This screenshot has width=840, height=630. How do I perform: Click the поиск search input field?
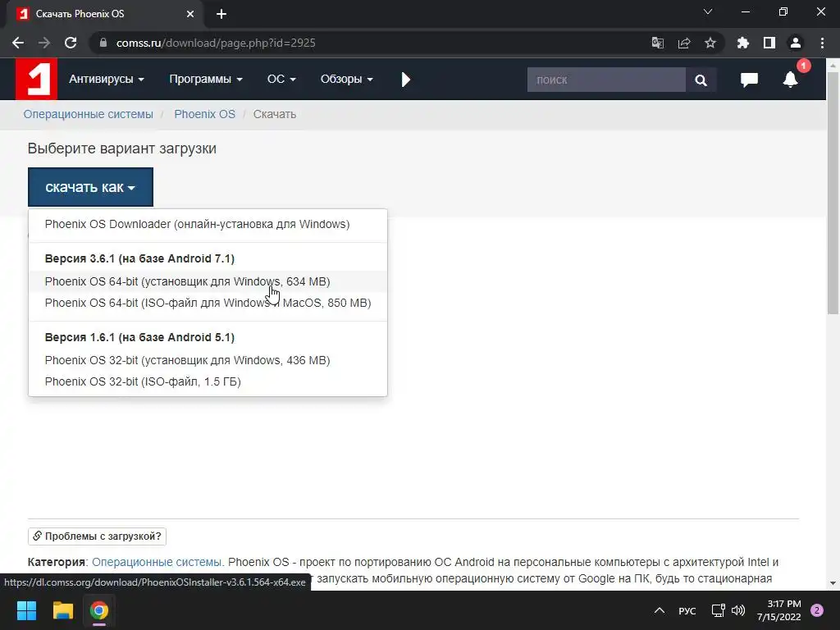coord(606,80)
